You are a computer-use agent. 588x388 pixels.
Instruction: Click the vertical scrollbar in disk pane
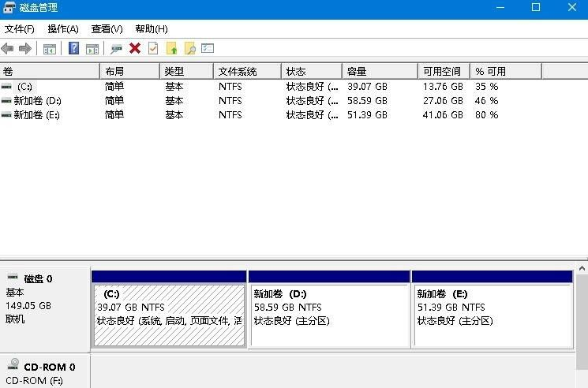582,323
